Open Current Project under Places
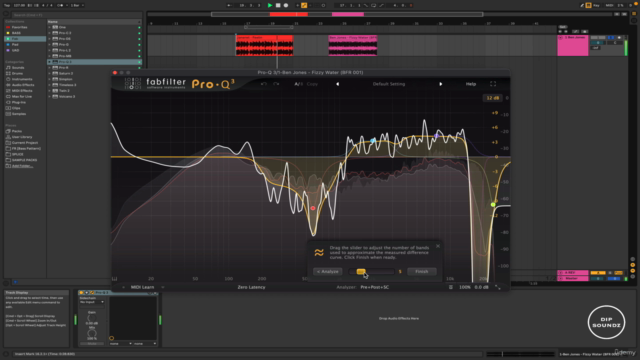 click(x=24, y=142)
